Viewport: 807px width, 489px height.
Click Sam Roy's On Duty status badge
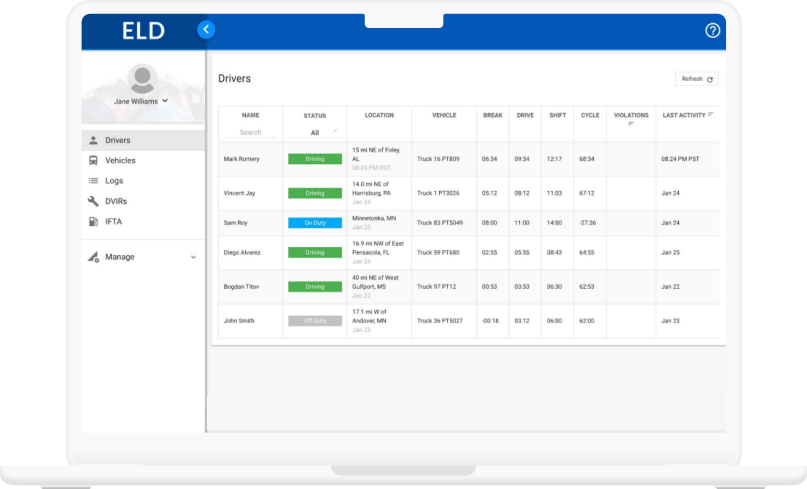(x=314, y=223)
